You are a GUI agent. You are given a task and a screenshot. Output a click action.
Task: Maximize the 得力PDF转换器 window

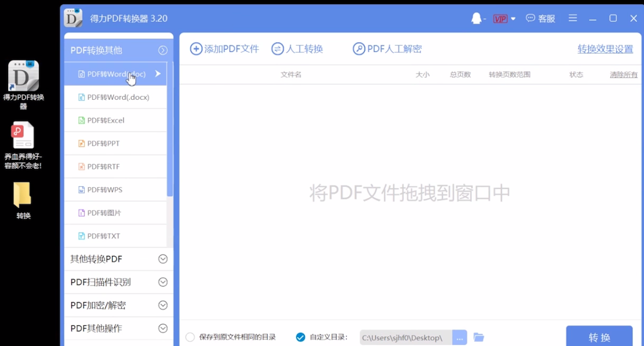tap(613, 18)
